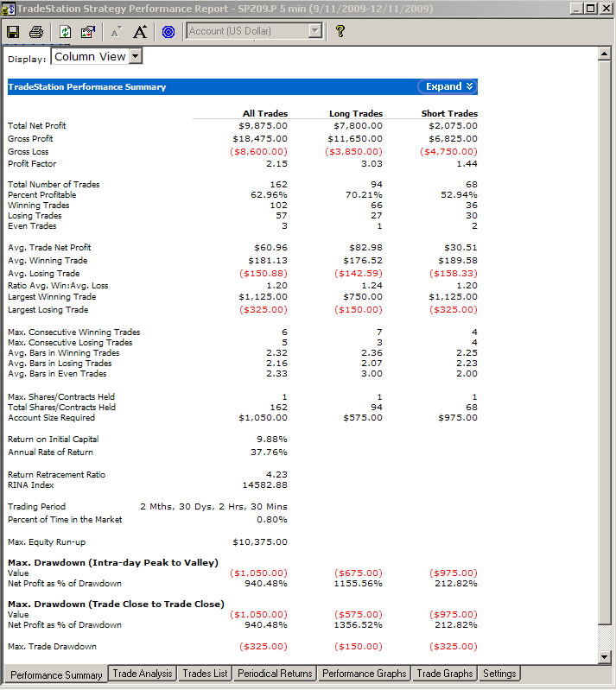This screenshot has width=616, height=690.
Task: Click the $10,375.00 max equity run-up value
Action: pyautogui.click(x=260, y=542)
